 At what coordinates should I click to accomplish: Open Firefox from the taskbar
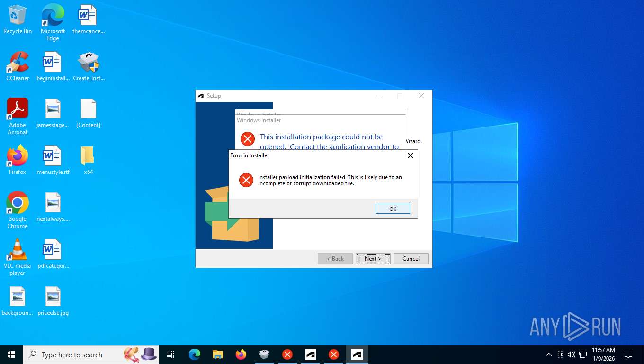point(241,355)
